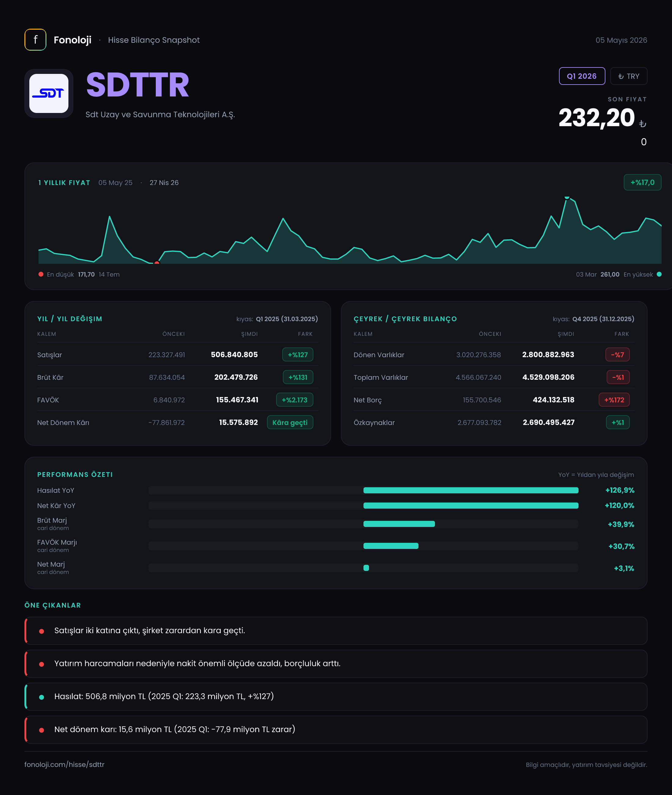Click the Brüt Kâr +%131 badge
672x795 pixels.
[298, 377]
